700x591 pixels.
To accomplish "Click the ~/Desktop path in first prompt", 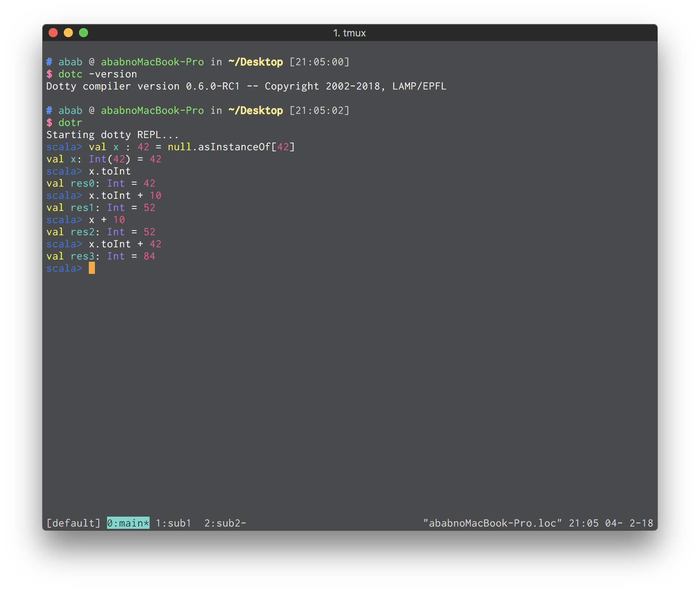I will pos(255,62).
